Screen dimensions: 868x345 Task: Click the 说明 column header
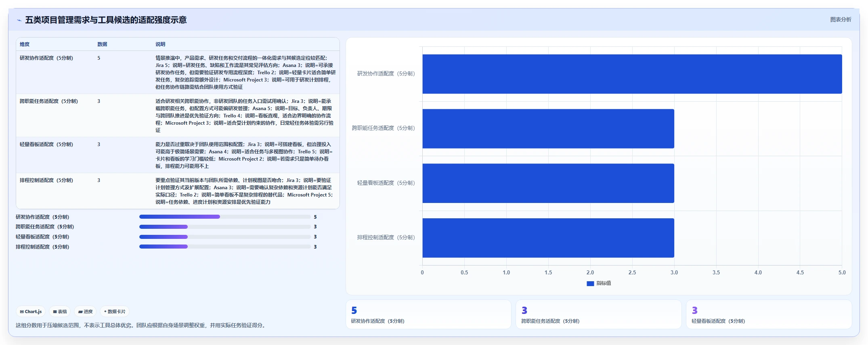pyautogui.click(x=160, y=44)
